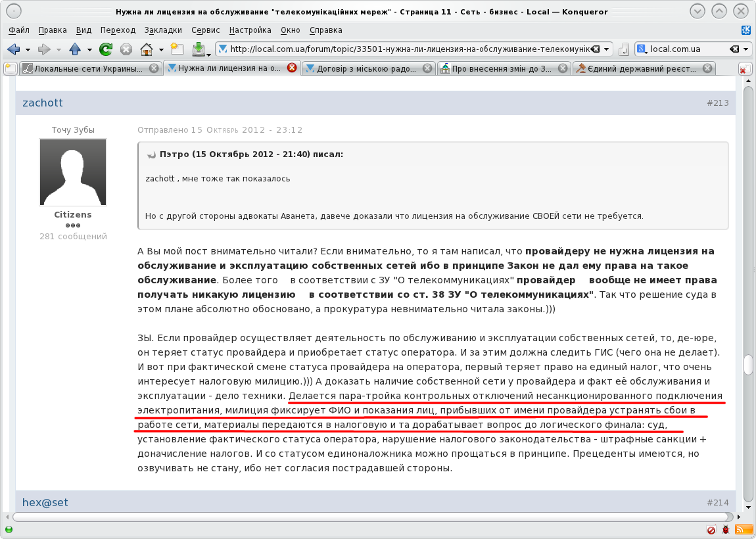Expand home button dropdown arrow

click(x=161, y=50)
